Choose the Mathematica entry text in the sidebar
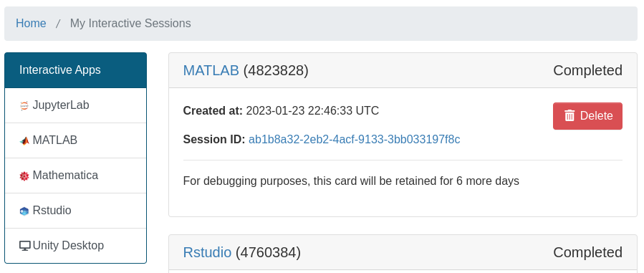Screen dimensions: 644x273 [x=65, y=176]
